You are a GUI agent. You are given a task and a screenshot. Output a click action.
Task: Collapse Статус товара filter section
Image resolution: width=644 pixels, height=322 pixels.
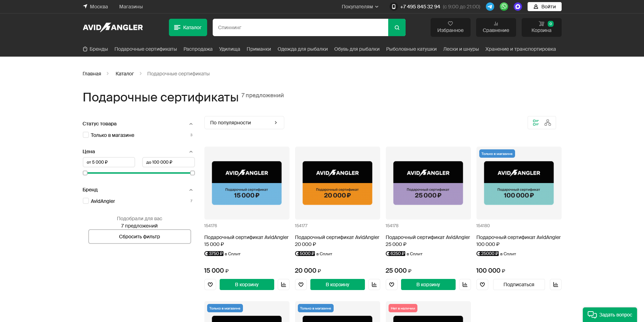click(x=191, y=124)
